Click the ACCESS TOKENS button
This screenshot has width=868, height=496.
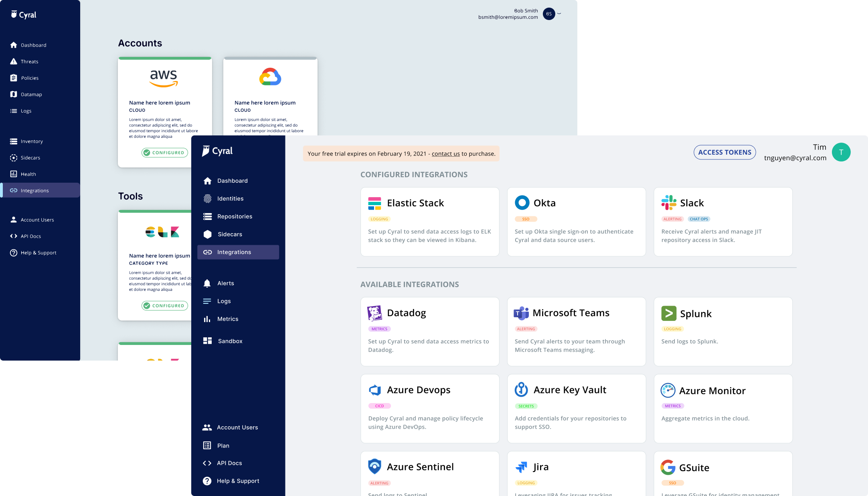coord(725,152)
